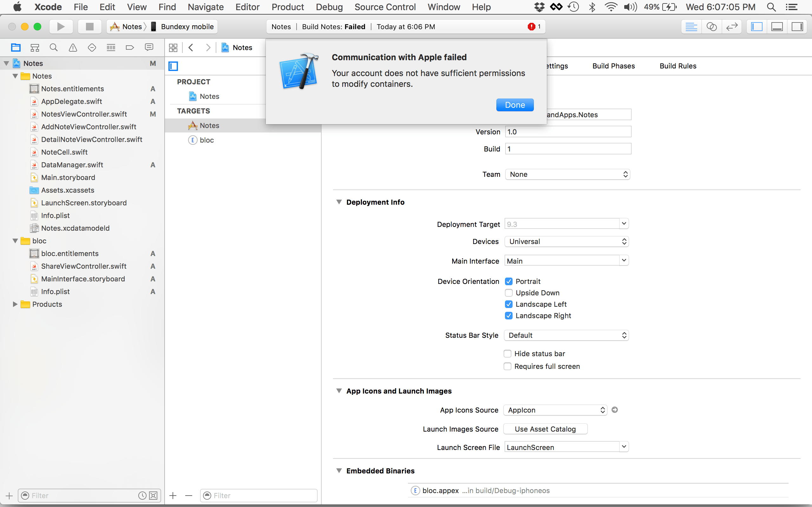The height and width of the screenshot is (507, 812).
Task: Open the Version editor arrows icon
Action: [732, 27]
